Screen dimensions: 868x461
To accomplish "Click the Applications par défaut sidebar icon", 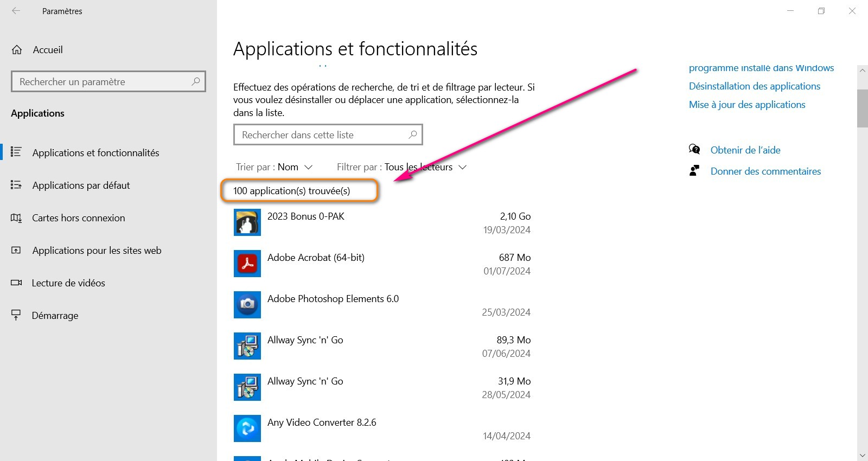I will coord(16,185).
